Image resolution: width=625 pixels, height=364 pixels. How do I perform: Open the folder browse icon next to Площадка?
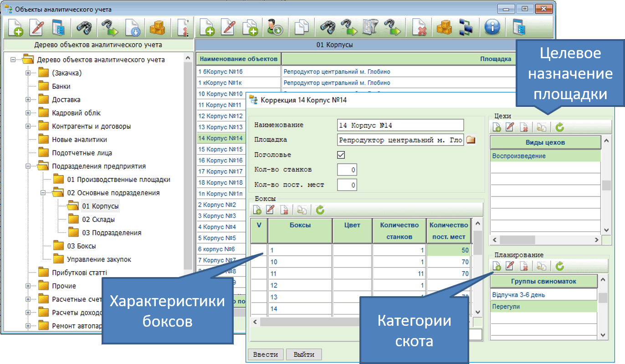tap(471, 140)
